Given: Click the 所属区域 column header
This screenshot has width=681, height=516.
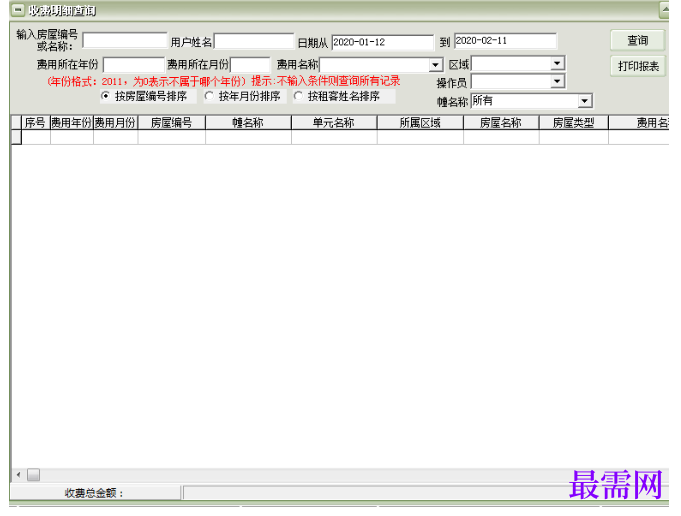Looking at the screenshot, I should point(420,123).
